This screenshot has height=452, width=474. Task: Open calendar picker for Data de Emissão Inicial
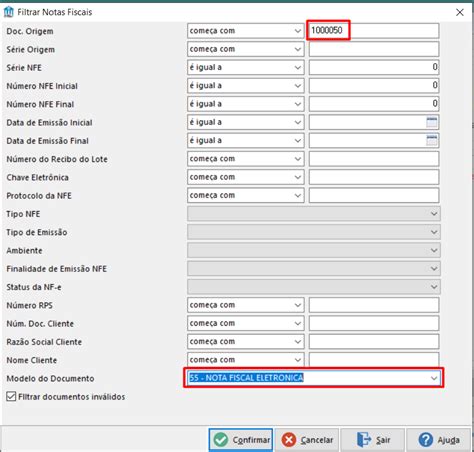(432, 122)
